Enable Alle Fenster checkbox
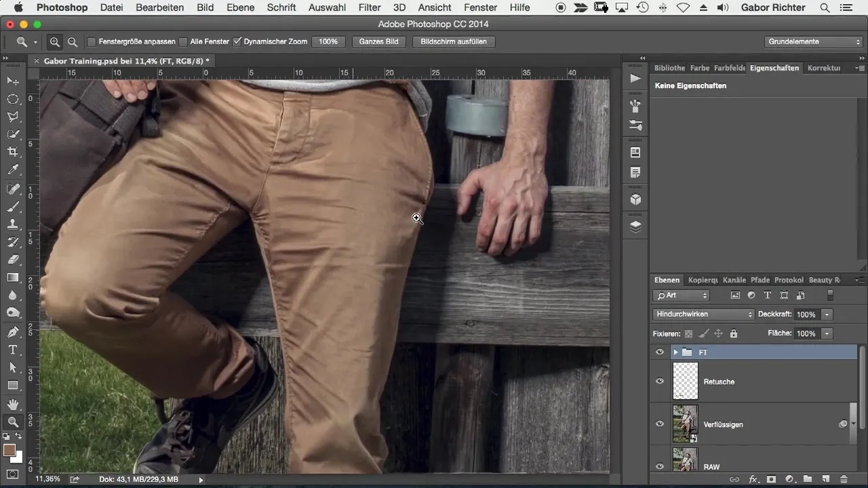868x488 pixels. click(x=183, y=41)
